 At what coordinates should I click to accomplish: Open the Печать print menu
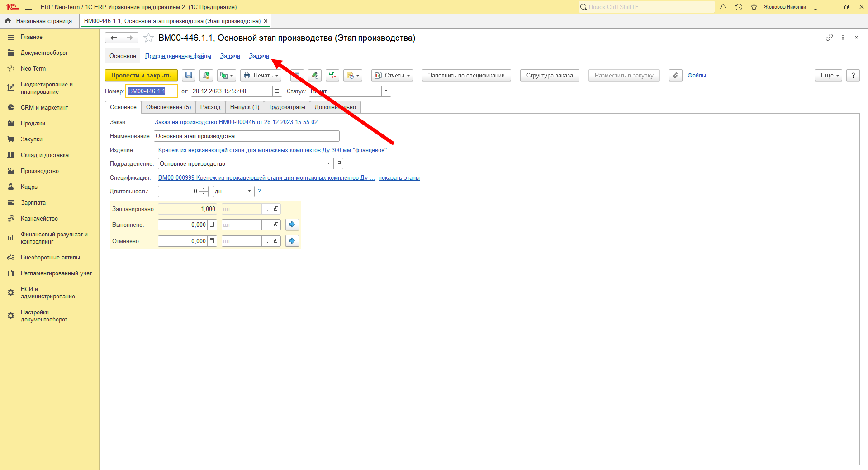click(x=261, y=76)
